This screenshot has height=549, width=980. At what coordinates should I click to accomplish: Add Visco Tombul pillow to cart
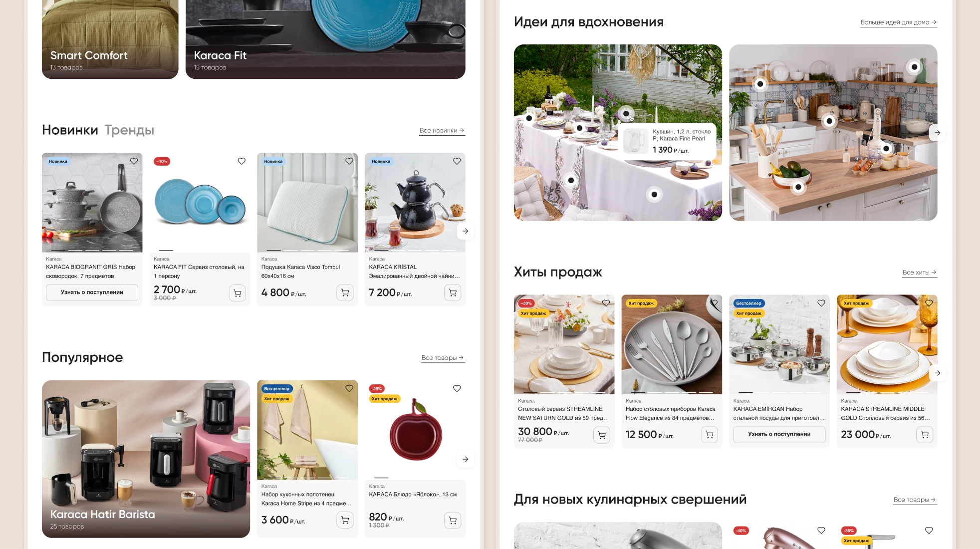coord(345,293)
